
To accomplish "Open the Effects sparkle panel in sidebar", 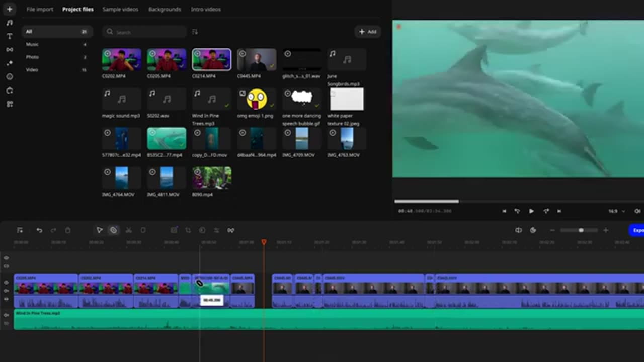I will click(x=10, y=63).
